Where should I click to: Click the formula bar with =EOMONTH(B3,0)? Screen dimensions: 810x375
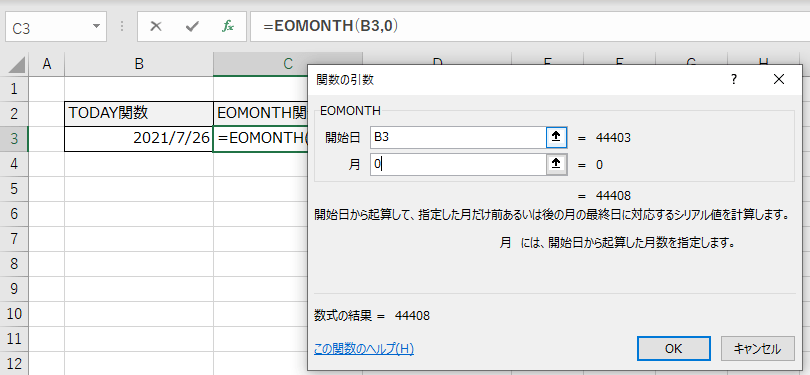click(x=530, y=27)
